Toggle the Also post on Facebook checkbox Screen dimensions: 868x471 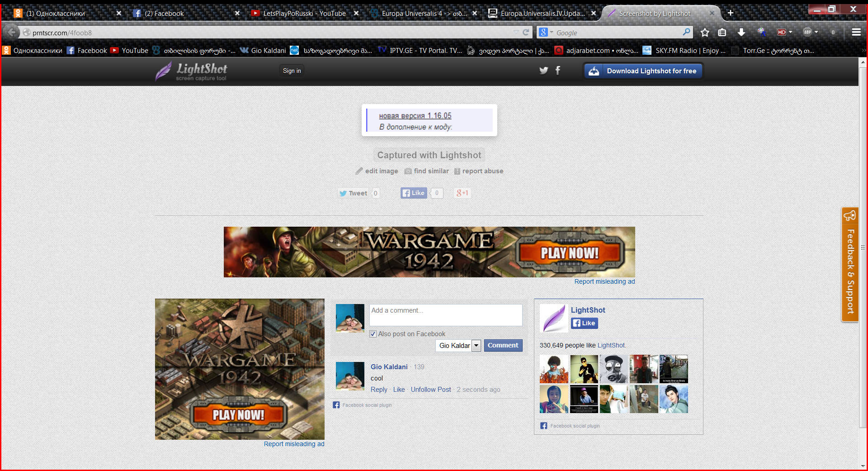click(373, 334)
